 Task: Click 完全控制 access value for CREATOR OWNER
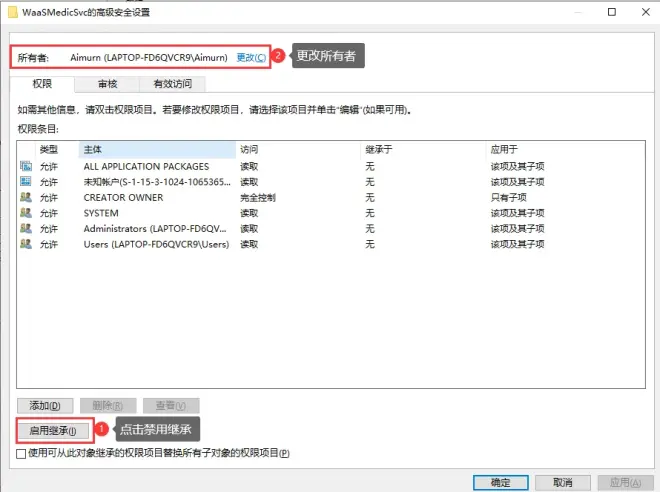tap(258, 197)
